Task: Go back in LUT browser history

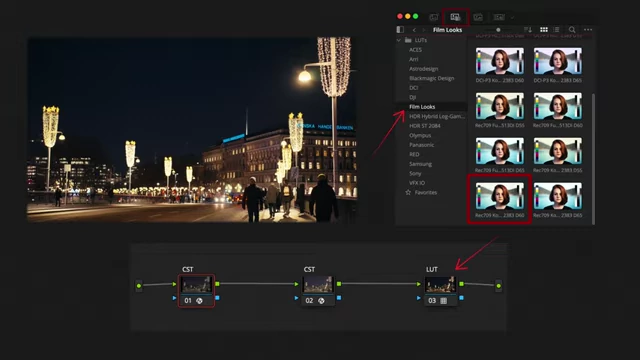Action: (414, 30)
